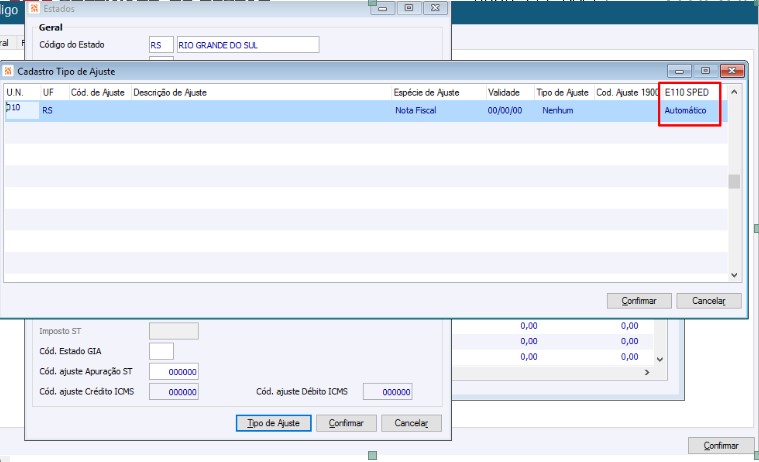This screenshot has height=462, width=759.
Task: Click scroll up arrow in adjustment grid
Action: point(734,92)
